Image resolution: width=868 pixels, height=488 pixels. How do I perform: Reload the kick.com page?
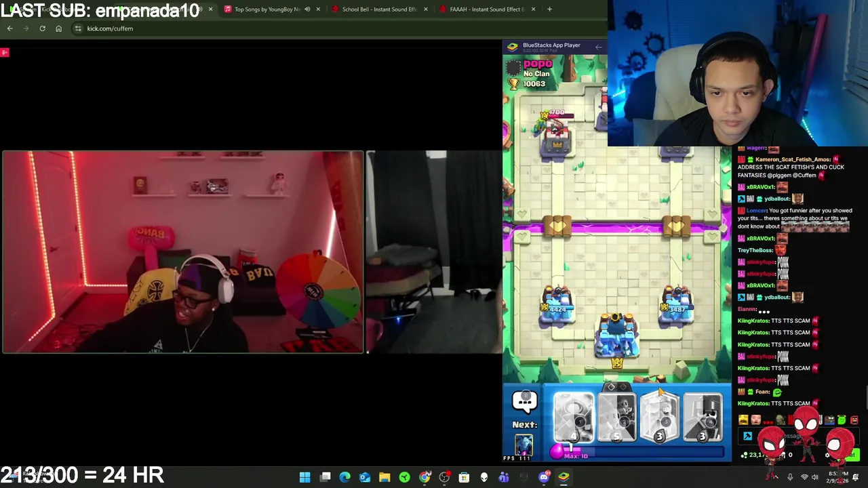(x=42, y=28)
